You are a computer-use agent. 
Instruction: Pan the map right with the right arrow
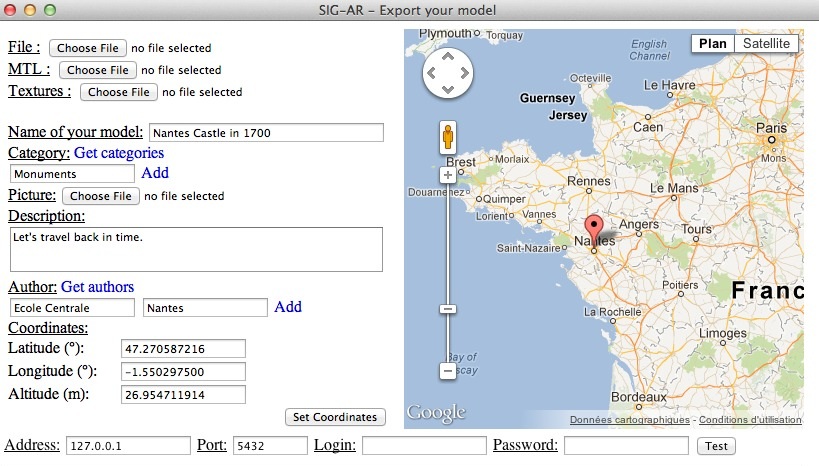tap(464, 73)
